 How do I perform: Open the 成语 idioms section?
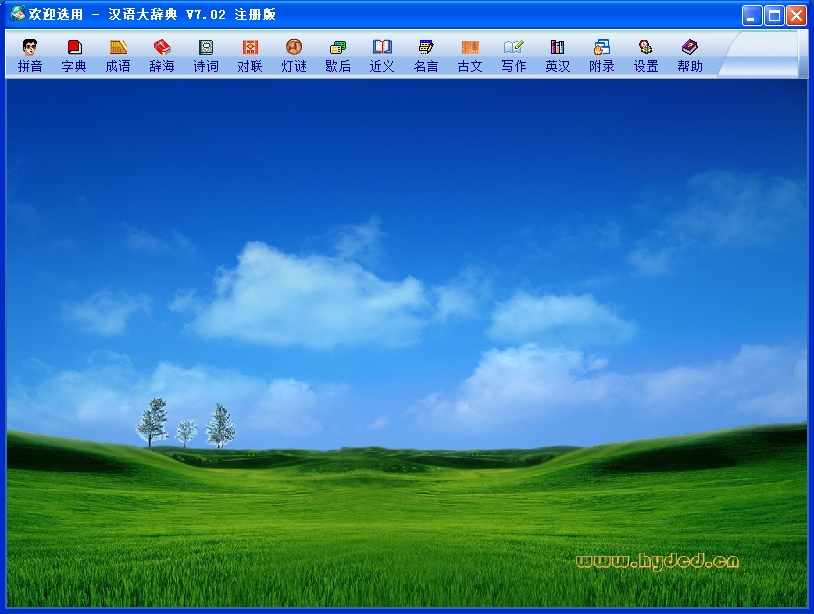[118, 55]
